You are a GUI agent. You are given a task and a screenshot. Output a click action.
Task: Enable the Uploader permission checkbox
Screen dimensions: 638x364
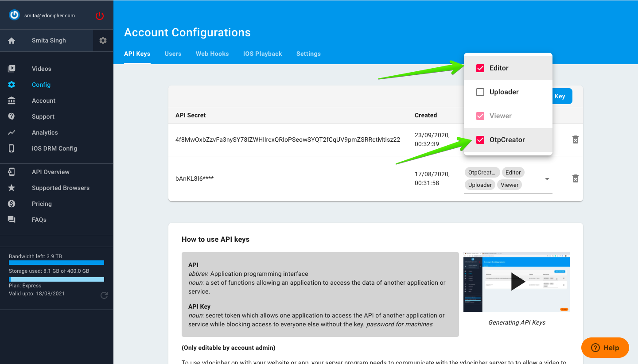pyautogui.click(x=480, y=92)
